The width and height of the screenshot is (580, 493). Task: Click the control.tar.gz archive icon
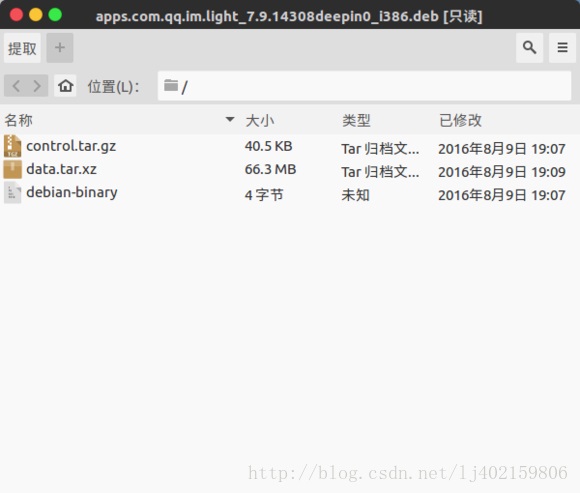point(13,146)
